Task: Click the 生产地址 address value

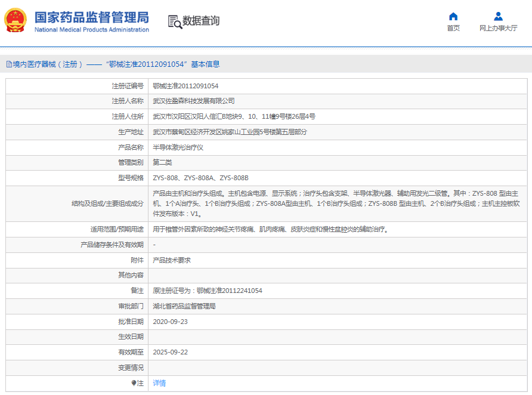Action: (x=230, y=132)
